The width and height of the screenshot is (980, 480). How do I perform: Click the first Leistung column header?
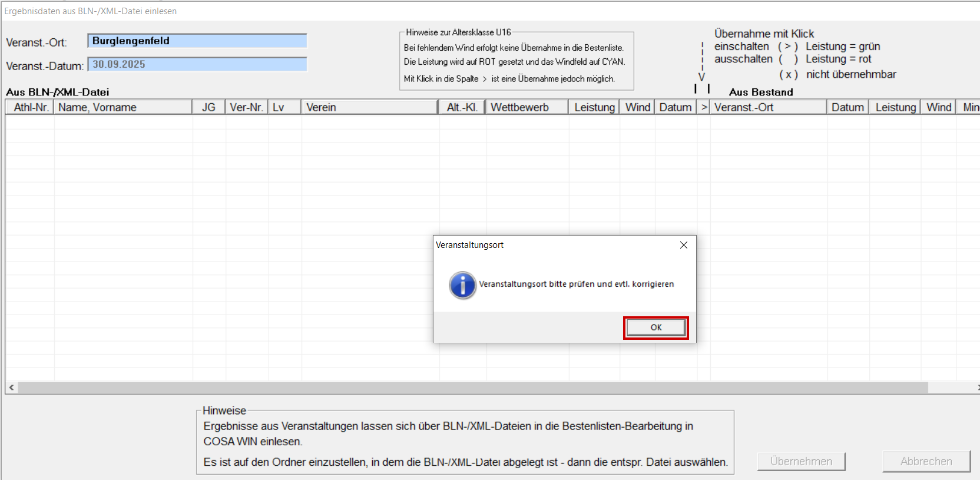tap(594, 107)
